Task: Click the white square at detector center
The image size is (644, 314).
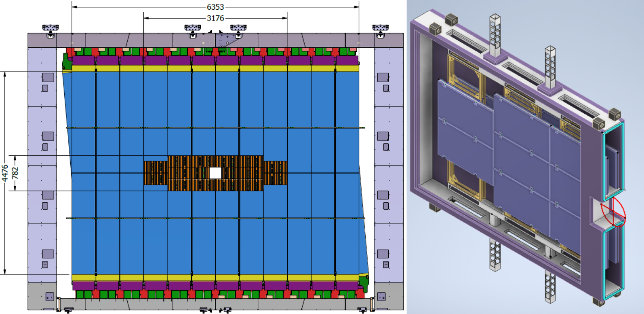Action: pyautogui.click(x=215, y=173)
